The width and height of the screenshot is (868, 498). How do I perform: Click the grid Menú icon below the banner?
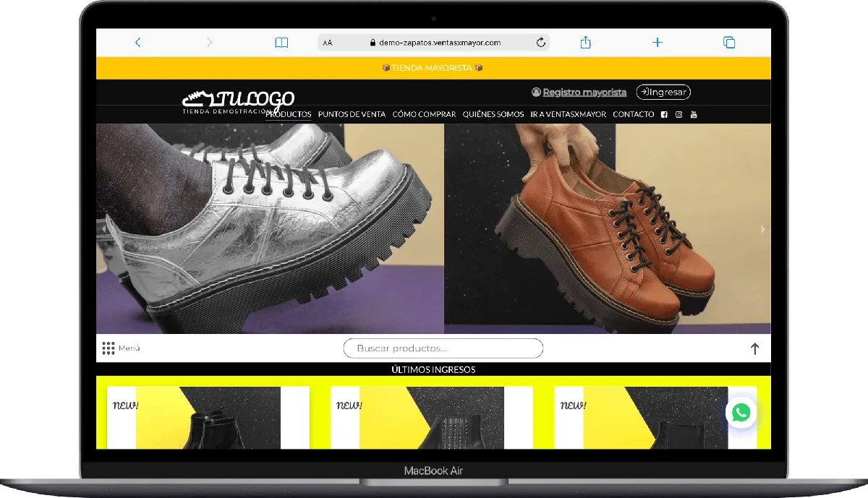pos(109,348)
